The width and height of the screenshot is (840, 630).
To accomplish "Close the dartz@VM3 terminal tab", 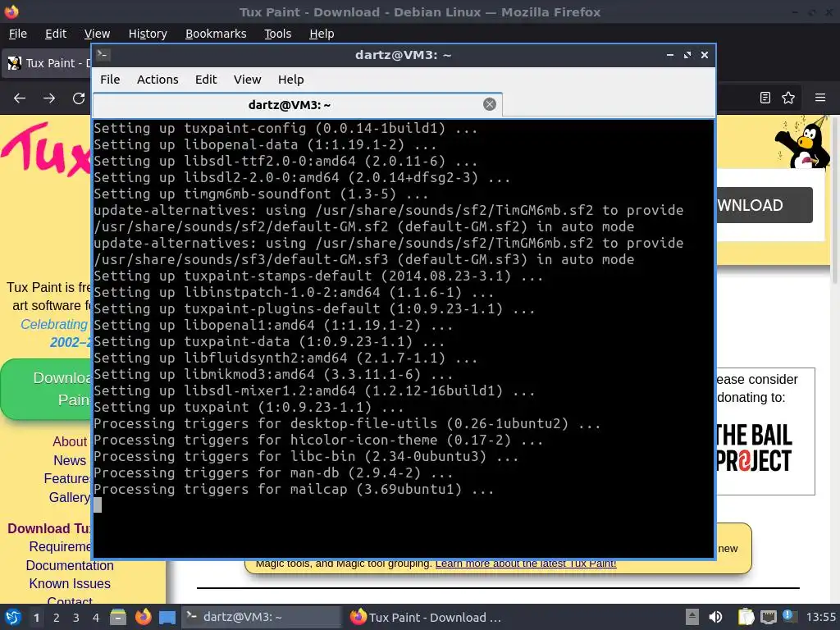I will click(x=489, y=104).
